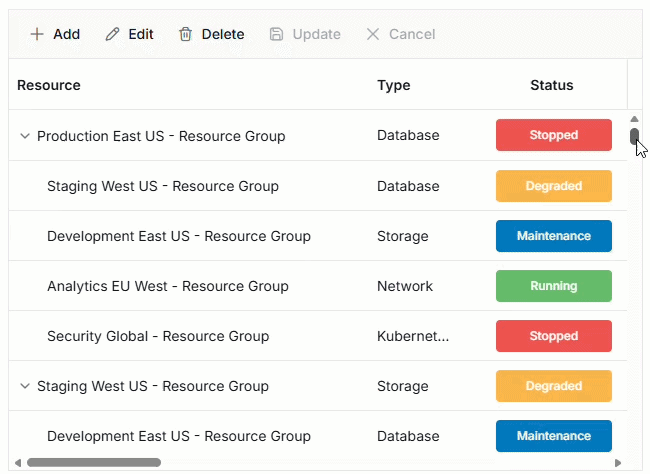Click the blue Maintenance badge in Storage row
Viewport: 650px width, 474px height.
click(x=553, y=236)
